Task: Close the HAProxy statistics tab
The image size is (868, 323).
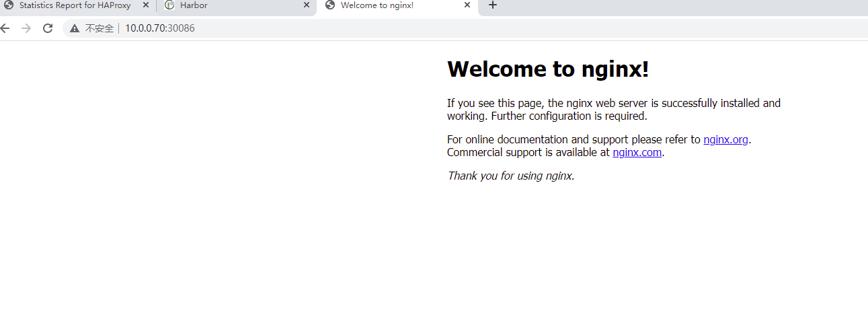Action: pos(145,5)
